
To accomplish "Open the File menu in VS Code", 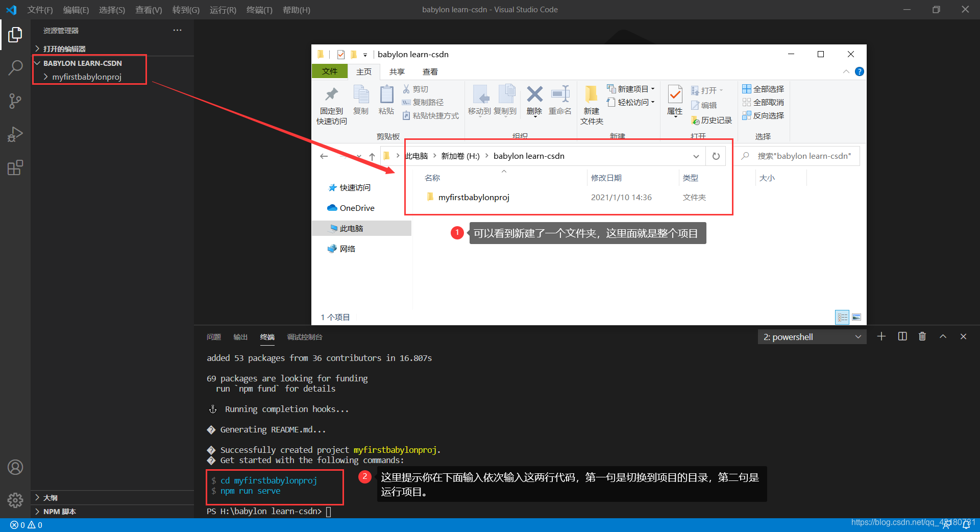I will pos(40,10).
